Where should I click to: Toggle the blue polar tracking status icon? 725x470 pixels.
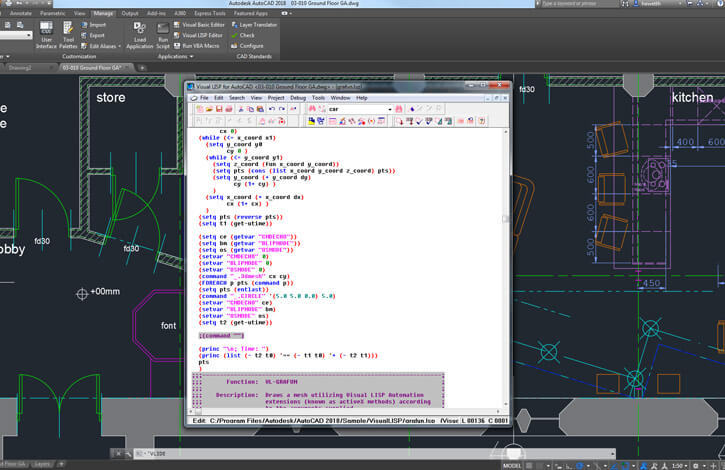click(x=579, y=466)
